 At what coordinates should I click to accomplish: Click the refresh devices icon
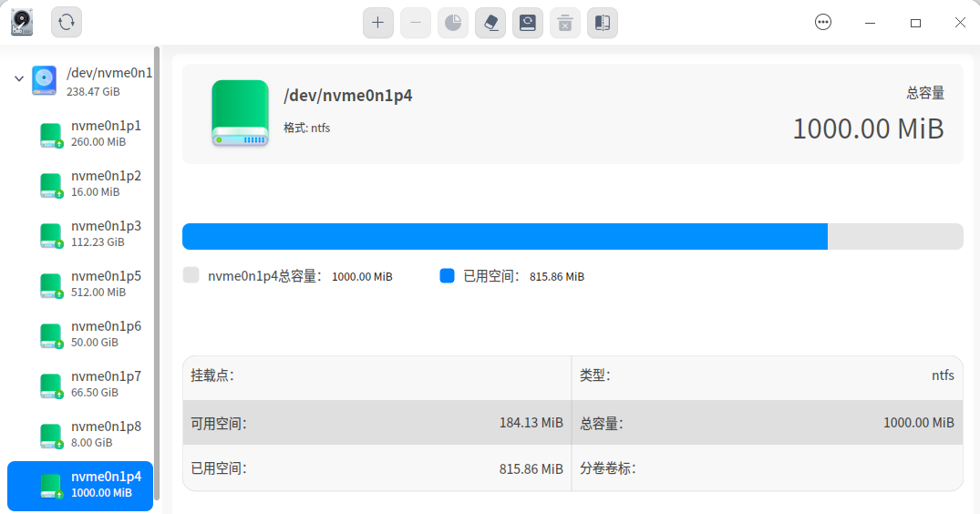(x=67, y=23)
